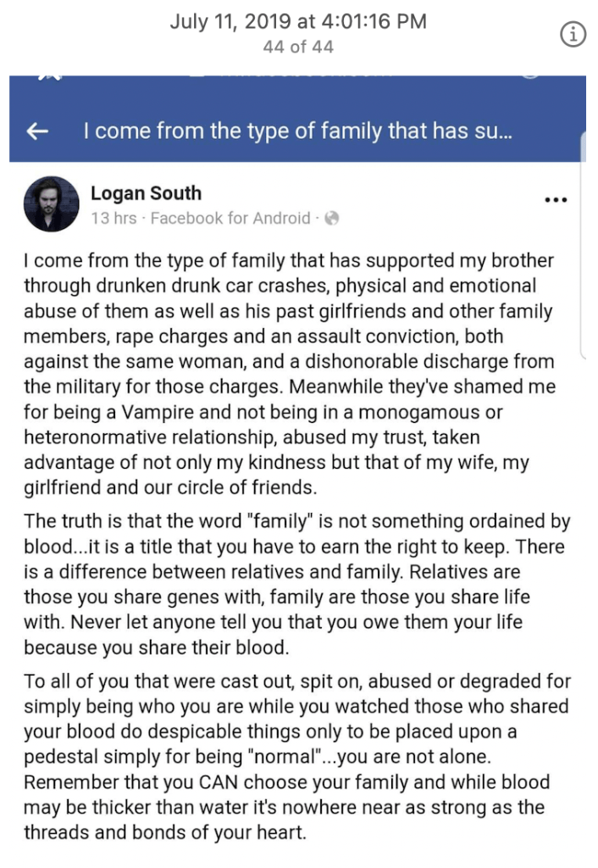Click the 44 of 44 photo counter

(298, 47)
